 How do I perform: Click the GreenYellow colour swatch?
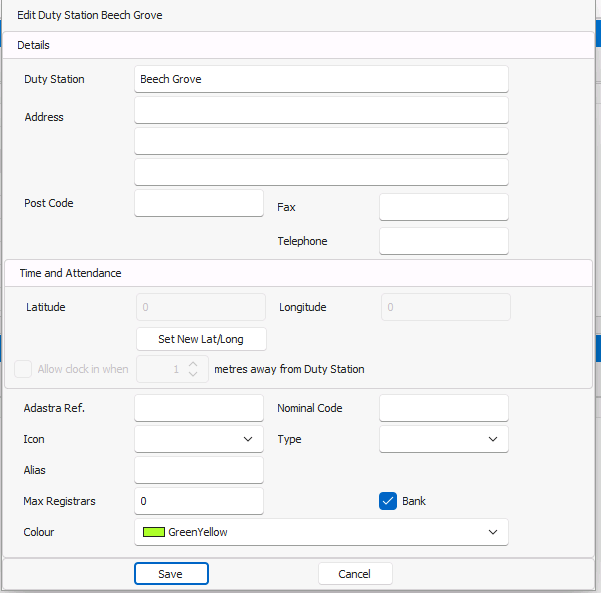154,532
